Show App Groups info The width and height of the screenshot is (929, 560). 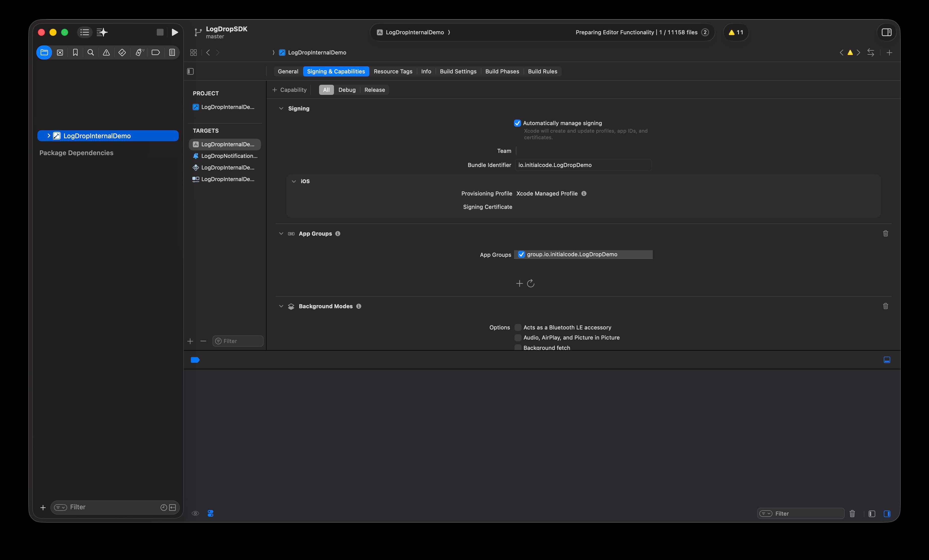coord(338,234)
